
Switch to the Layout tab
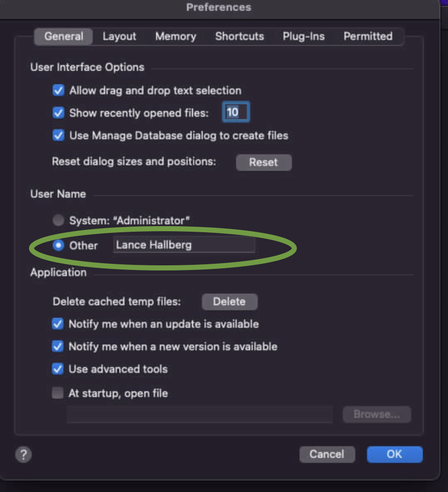(119, 36)
